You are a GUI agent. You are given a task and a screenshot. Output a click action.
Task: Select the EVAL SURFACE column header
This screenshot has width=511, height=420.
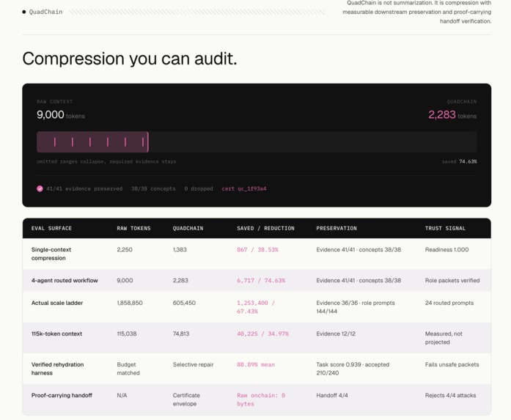point(51,229)
